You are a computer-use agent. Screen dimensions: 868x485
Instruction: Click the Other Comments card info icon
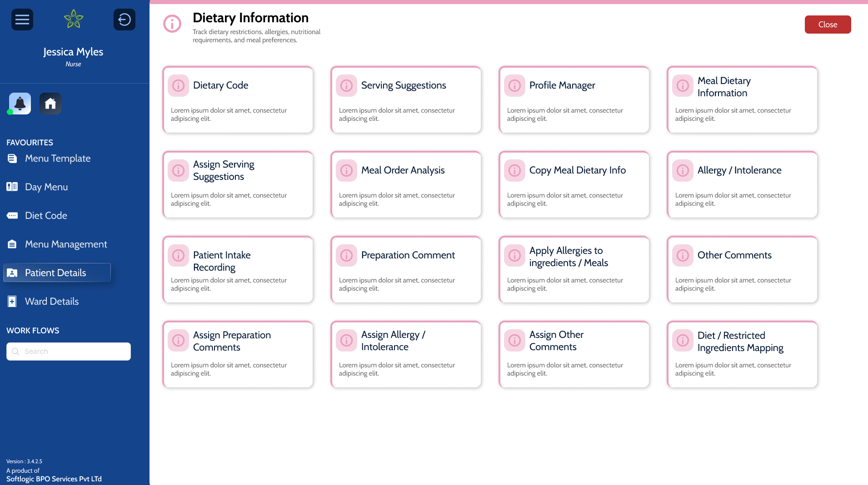tap(683, 255)
